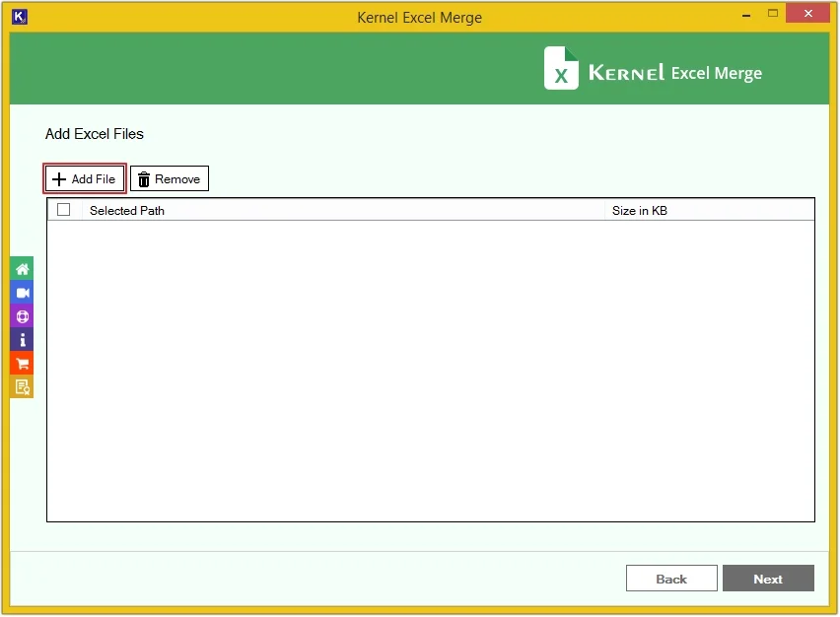Image resolution: width=840 pixels, height=617 pixels.
Task: Open the info sidebar icon
Action: (x=22, y=340)
